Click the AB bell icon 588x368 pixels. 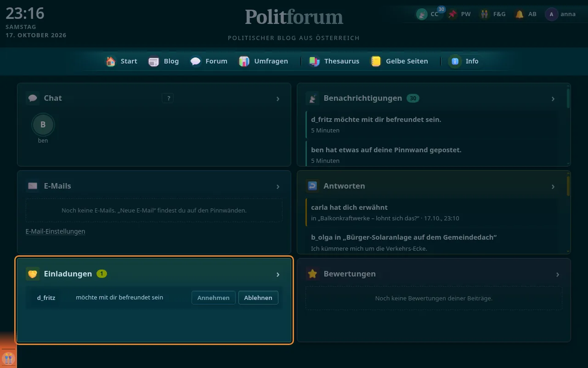click(520, 14)
